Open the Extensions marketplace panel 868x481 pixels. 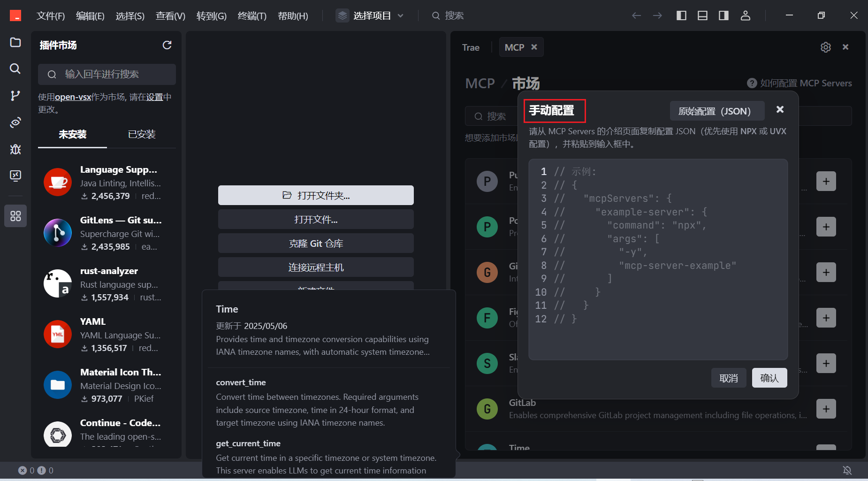click(15, 216)
